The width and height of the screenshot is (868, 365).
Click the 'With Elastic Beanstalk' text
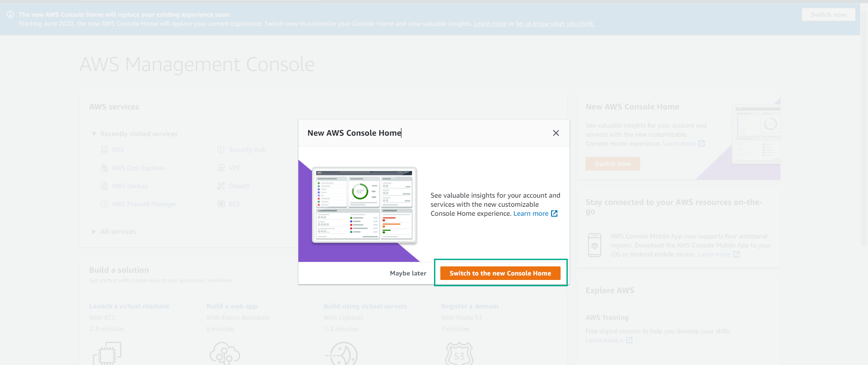click(x=238, y=318)
